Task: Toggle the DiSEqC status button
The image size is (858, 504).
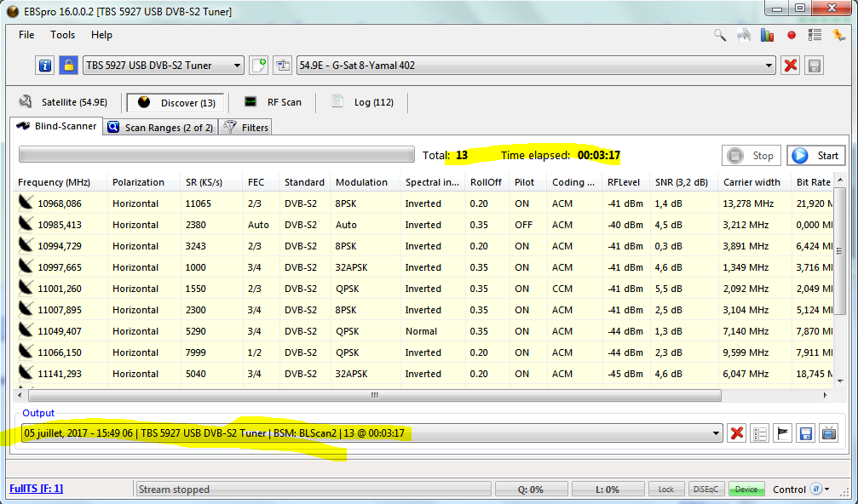Action: tap(705, 490)
